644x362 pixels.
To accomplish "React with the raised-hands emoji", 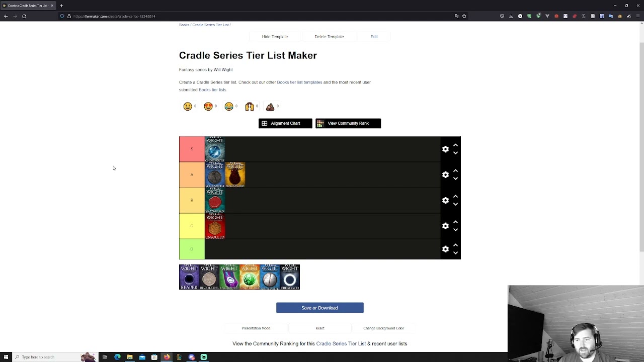I will (x=250, y=106).
